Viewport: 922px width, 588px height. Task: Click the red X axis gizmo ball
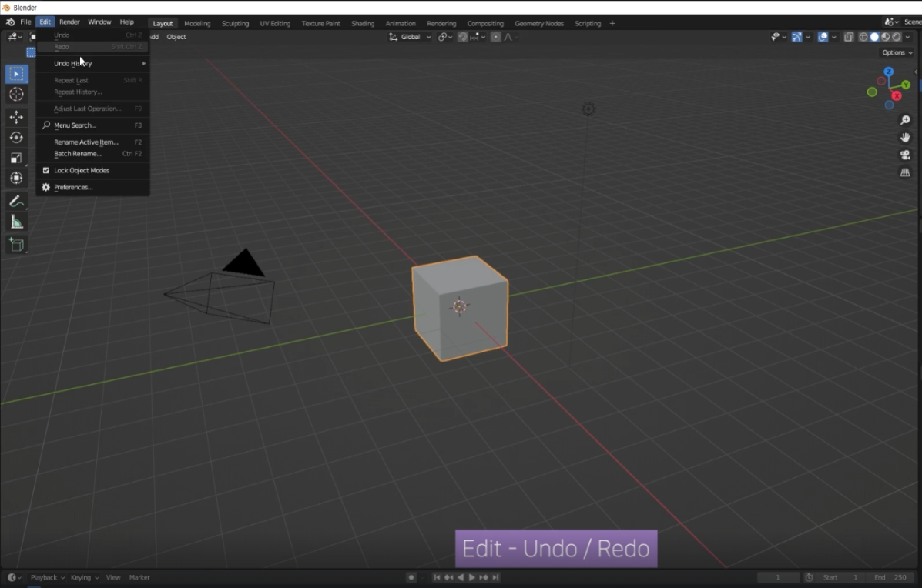tap(897, 95)
